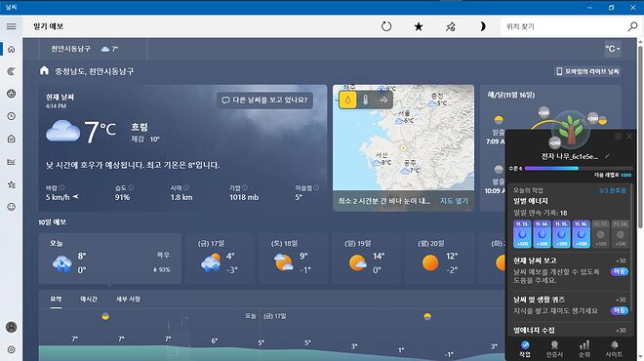Show info for 바람 wind
Image resolution: width=644 pixels, height=361 pixels.
(x=61, y=187)
